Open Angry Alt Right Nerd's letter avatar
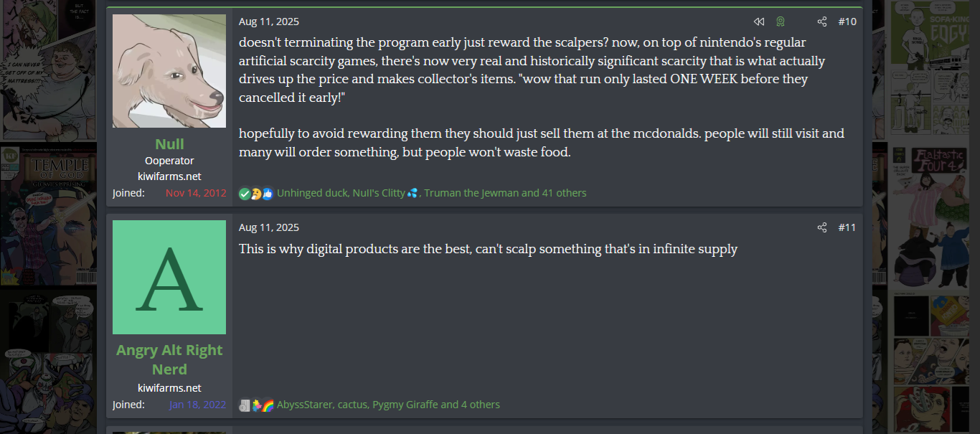 [169, 277]
